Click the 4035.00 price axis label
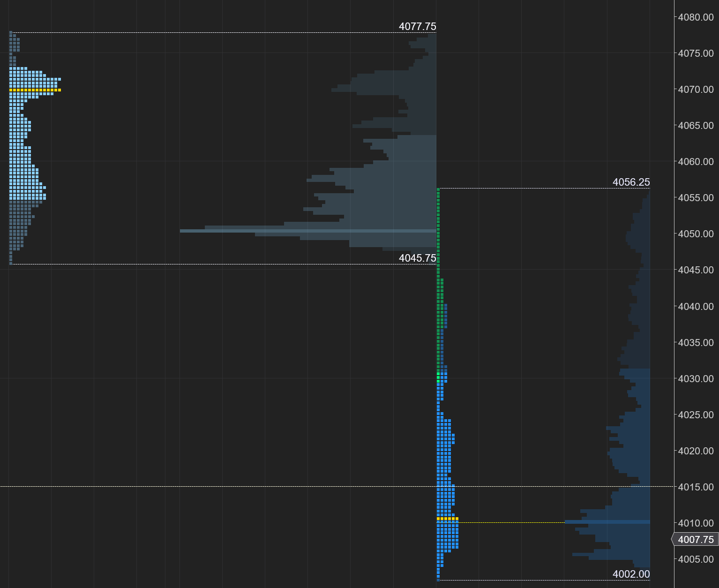 coord(696,343)
